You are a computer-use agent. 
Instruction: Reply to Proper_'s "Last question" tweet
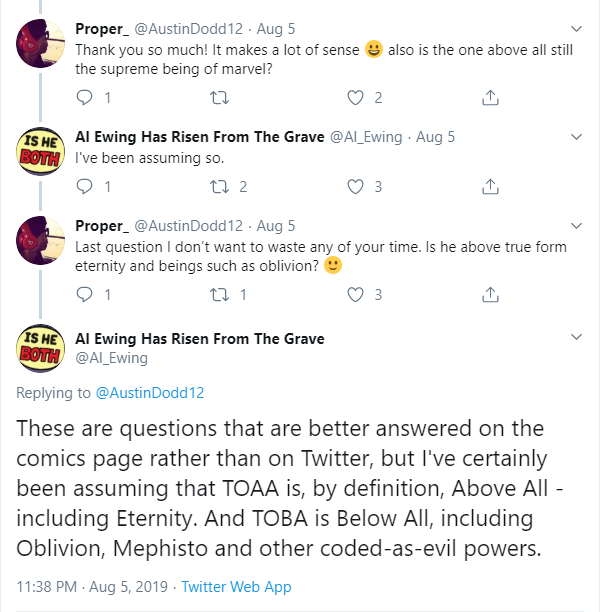pyautogui.click(x=85, y=295)
